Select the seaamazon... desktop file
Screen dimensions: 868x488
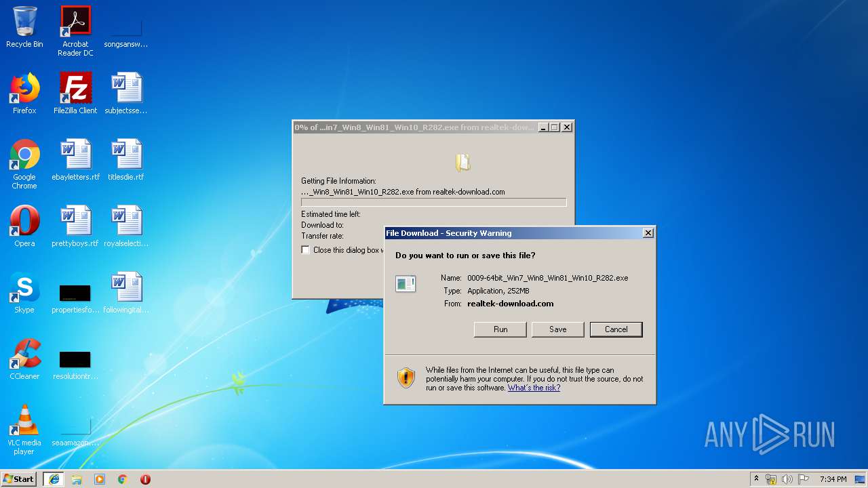tap(75, 432)
